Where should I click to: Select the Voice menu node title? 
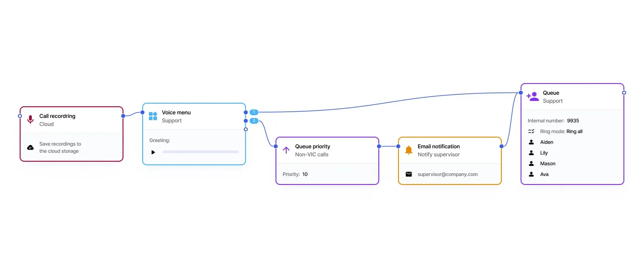point(176,113)
